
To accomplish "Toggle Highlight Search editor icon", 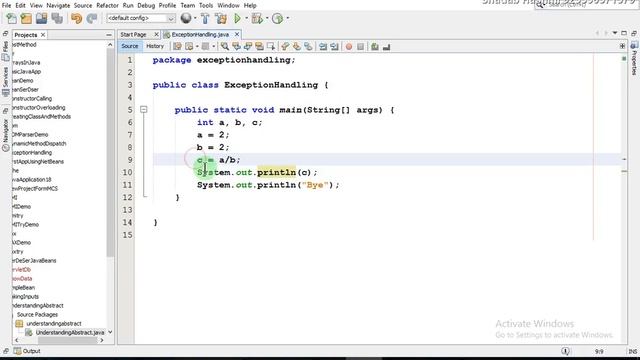I will (259, 47).
